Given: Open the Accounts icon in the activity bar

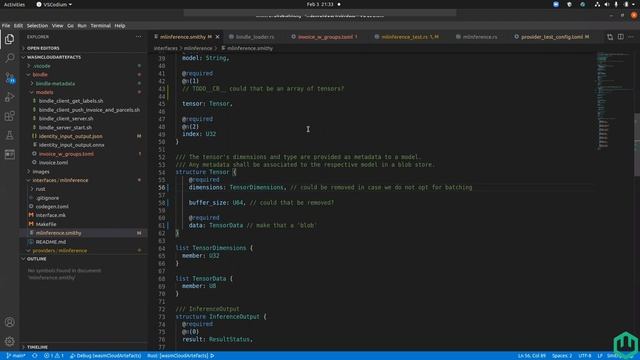Looking at the screenshot, I should point(9,322).
